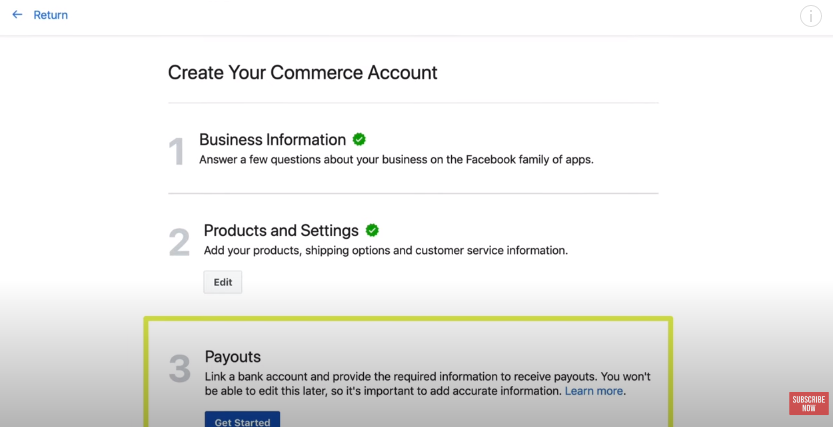
Task: Click the Create Your Commerce Account title
Action: coord(302,72)
